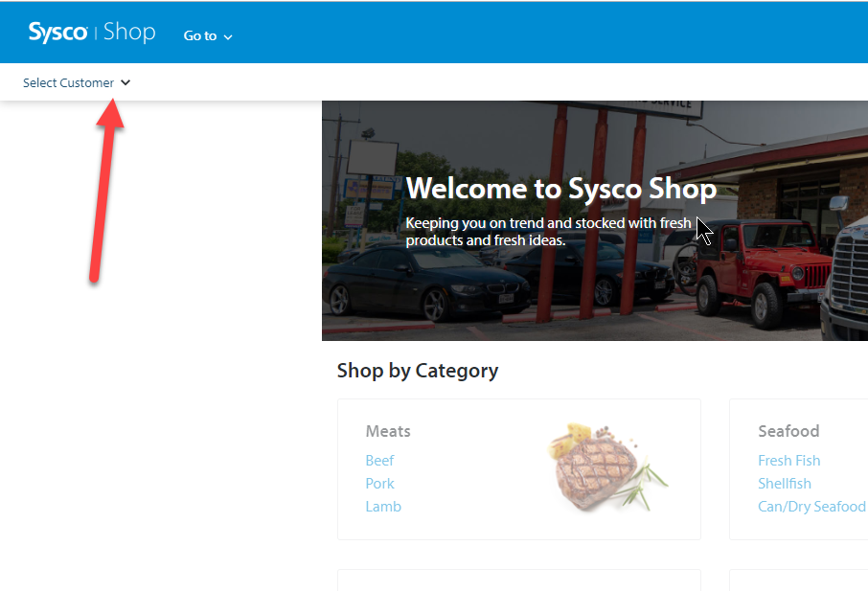Open the Fresh Fish category
This screenshot has width=868, height=591.
tap(788, 461)
